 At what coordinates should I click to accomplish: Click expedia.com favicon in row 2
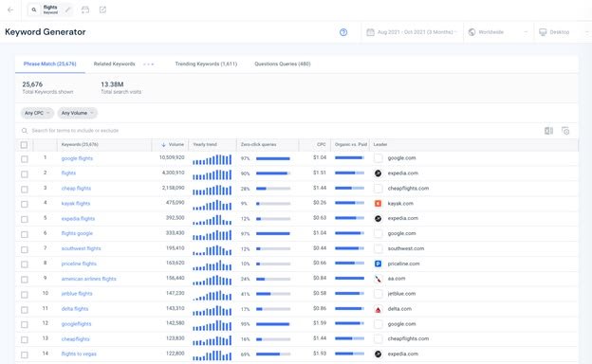pos(378,173)
